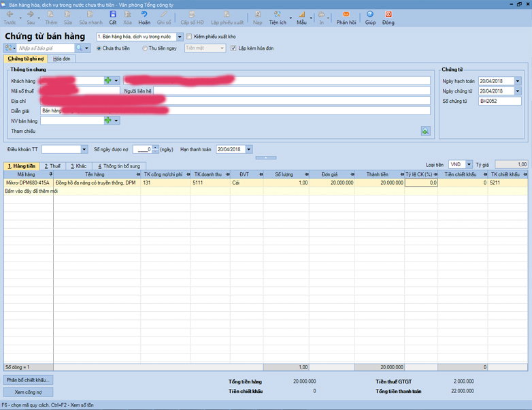This screenshot has height=410, width=532.
Task: Click the Số ngày được nợ stepper
Action: pyautogui.click(x=155, y=149)
